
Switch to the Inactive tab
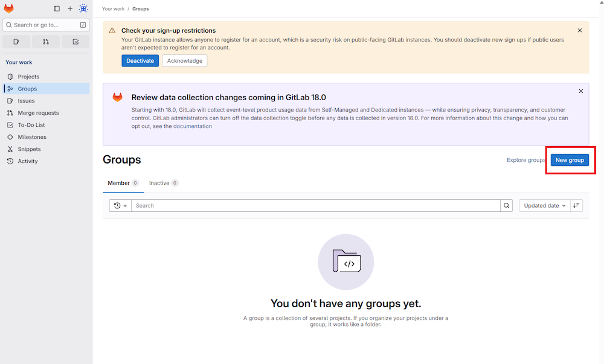163,183
